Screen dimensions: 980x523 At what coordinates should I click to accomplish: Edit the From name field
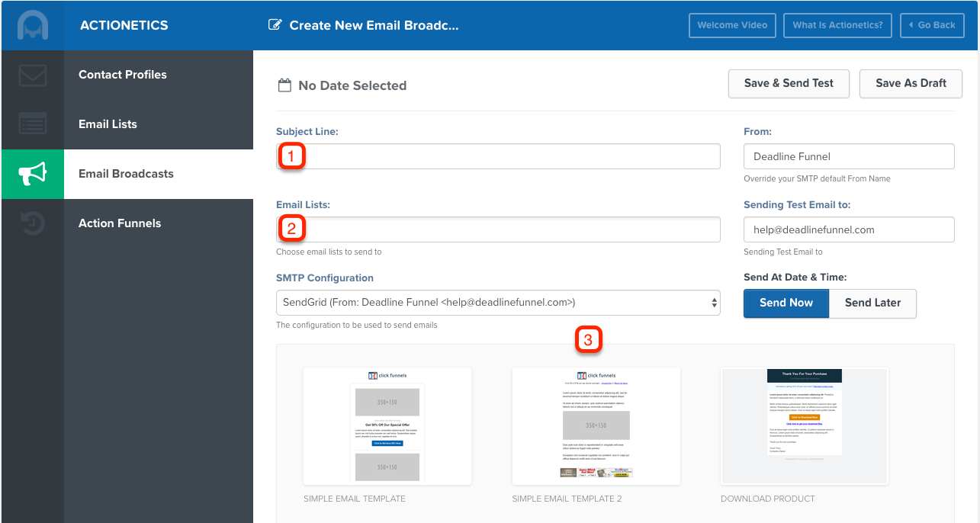point(849,156)
